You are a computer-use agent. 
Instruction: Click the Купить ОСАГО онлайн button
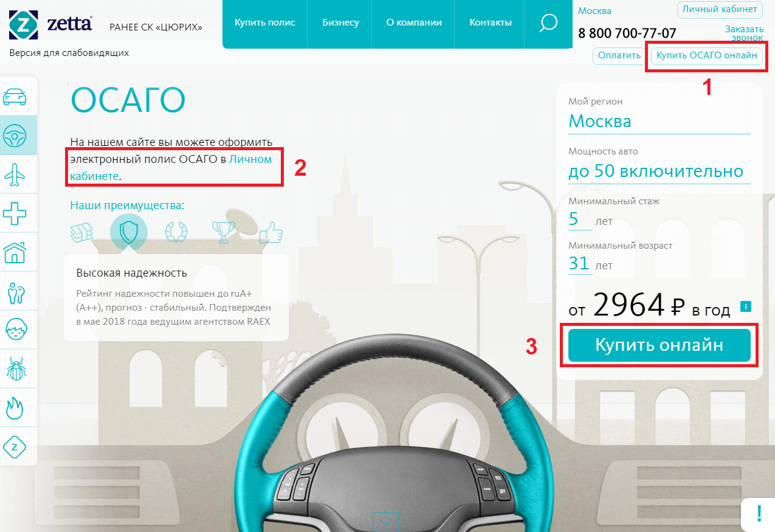tap(707, 56)
